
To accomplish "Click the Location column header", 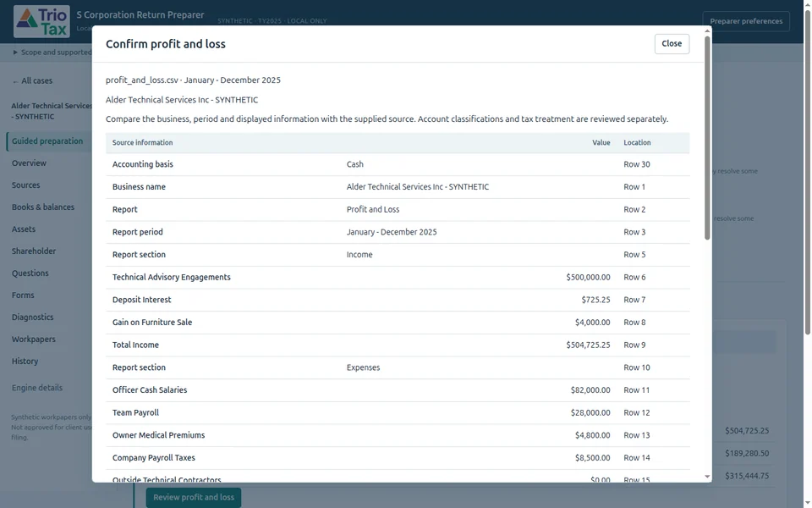I will click(637, 142).
